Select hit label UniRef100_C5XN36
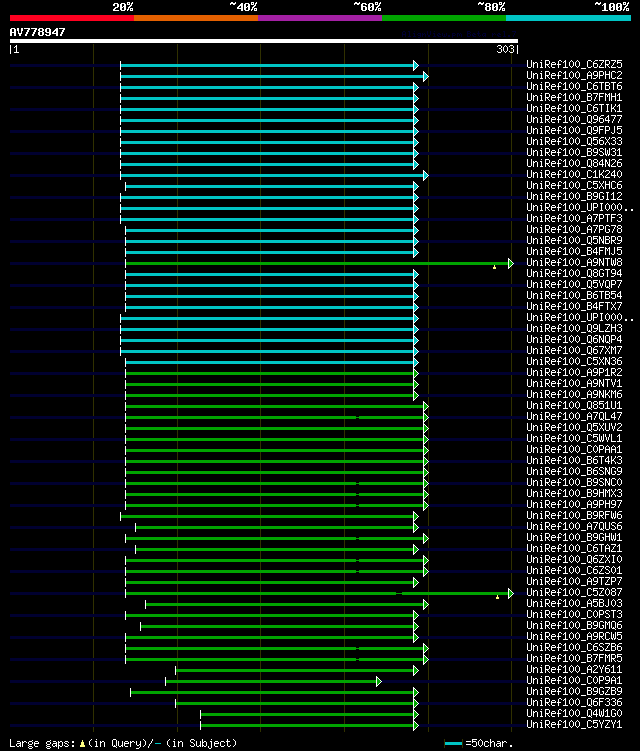The height and width of the screenshot is (751, 640). (x=574, y=362)
